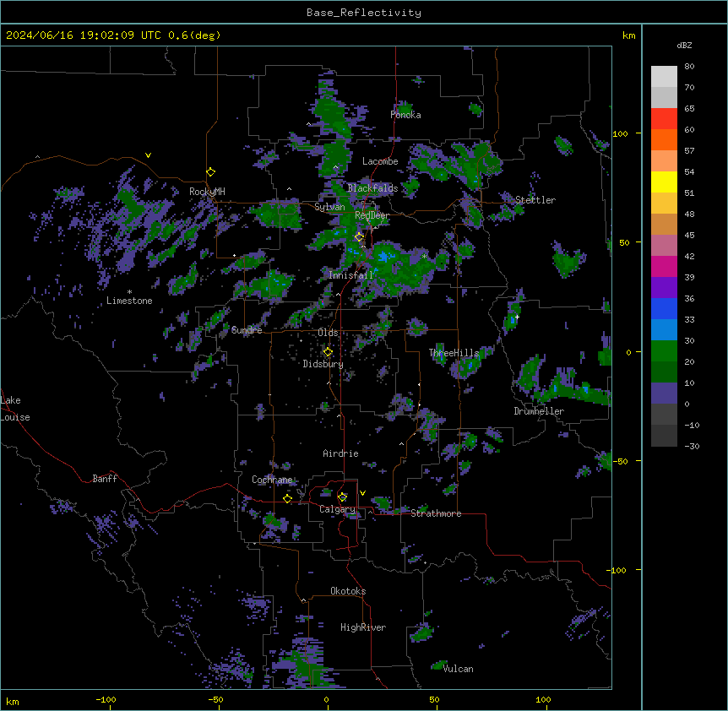Click the Limestone label
Viewport: 728px width, 711px height.
pyautogui.click(x=129, y=301)
